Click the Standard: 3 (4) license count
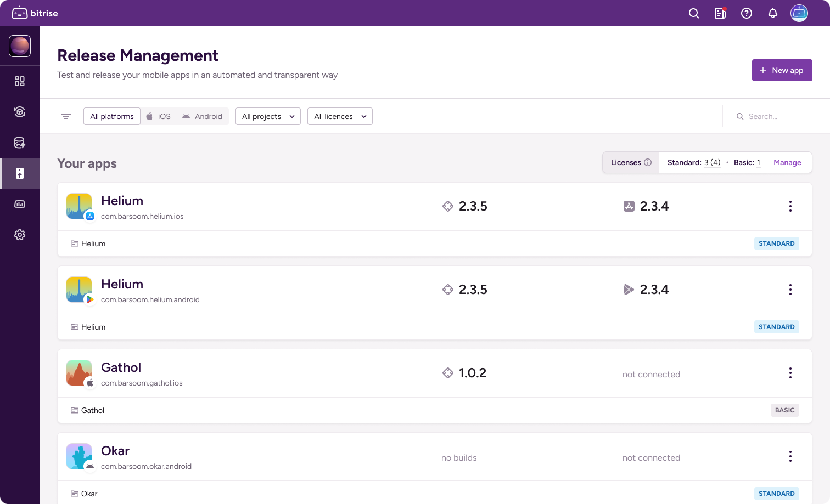This screenshot has height=504, width=830. point(694,162)
